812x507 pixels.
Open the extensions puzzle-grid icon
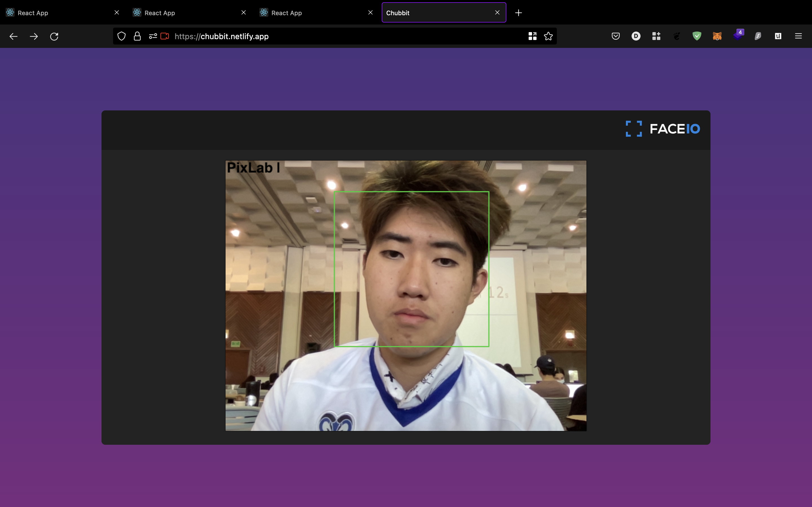pyautogui.click(x=656, y=36)
